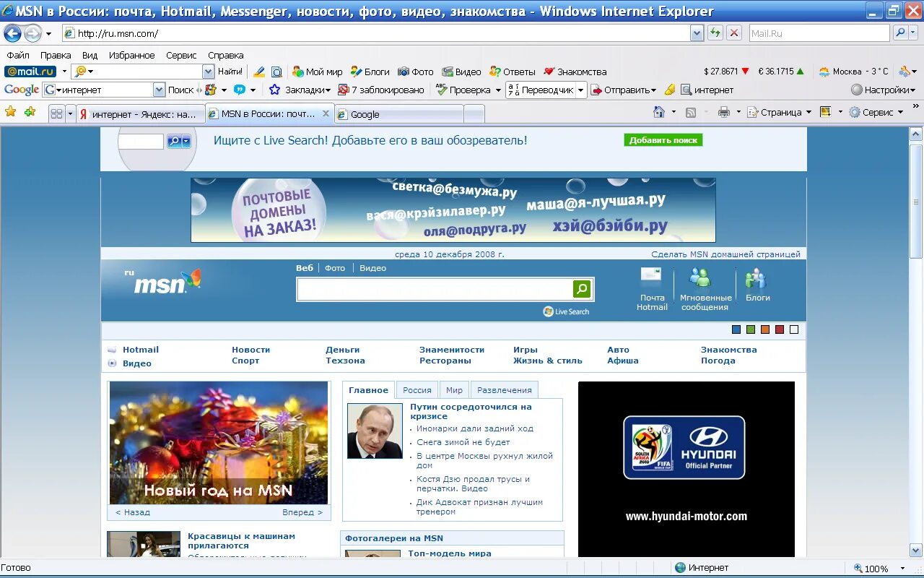Click the browser Forward arrow button

(x=32, y=33)
